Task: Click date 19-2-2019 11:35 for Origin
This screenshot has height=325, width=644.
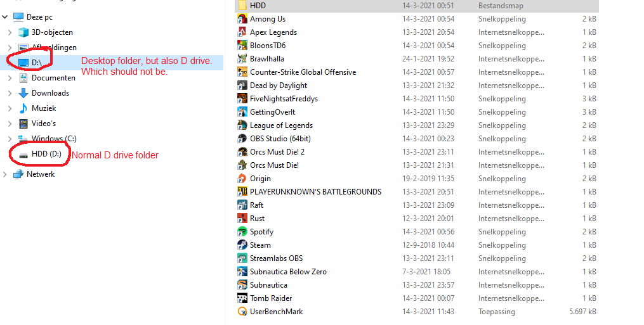Action: [x=428, y=179]
